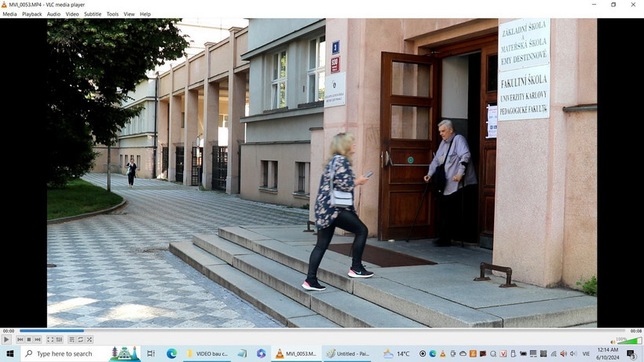The width and height of the screenshot is (644, 362).
Task: Show the playlist view
Action: coord(71,339)
